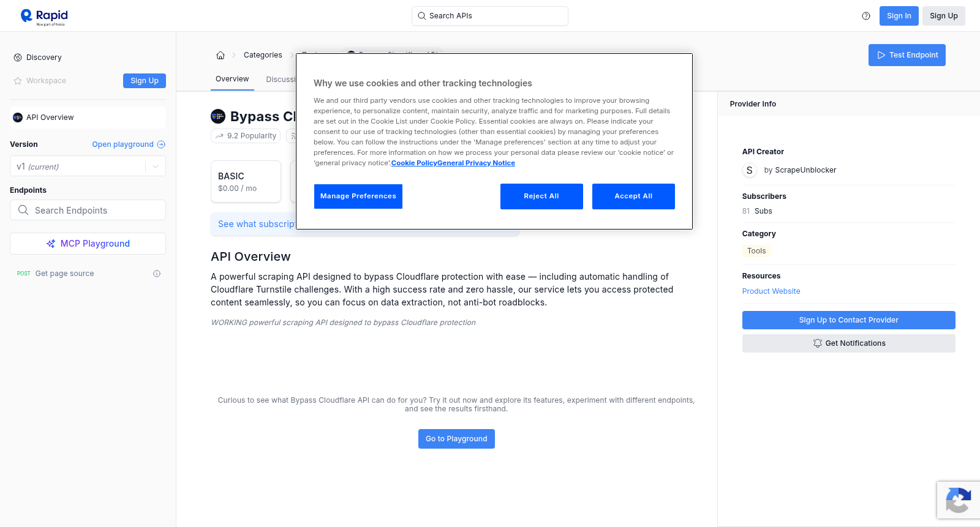Open Categories breadcrumb
The image size is (980, 527).
263,55
